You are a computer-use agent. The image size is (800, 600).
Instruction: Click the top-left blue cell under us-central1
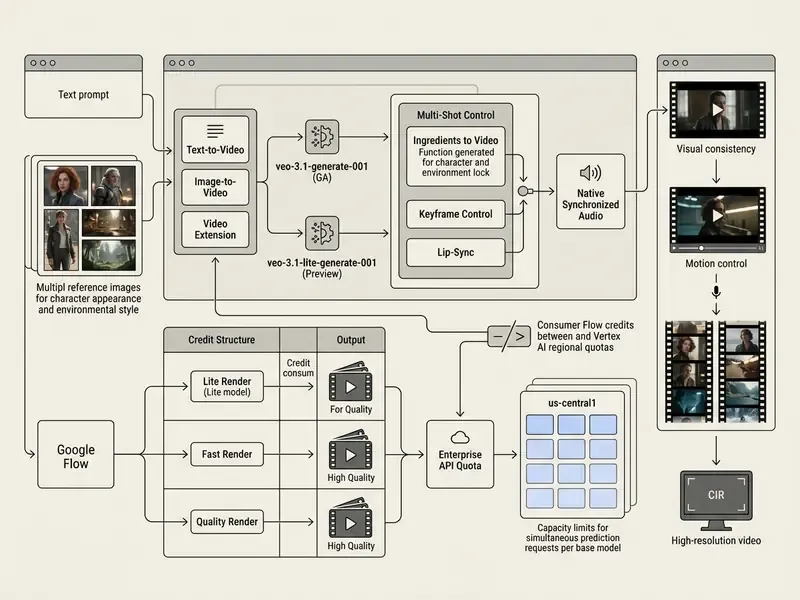click(x=540, y=424)
